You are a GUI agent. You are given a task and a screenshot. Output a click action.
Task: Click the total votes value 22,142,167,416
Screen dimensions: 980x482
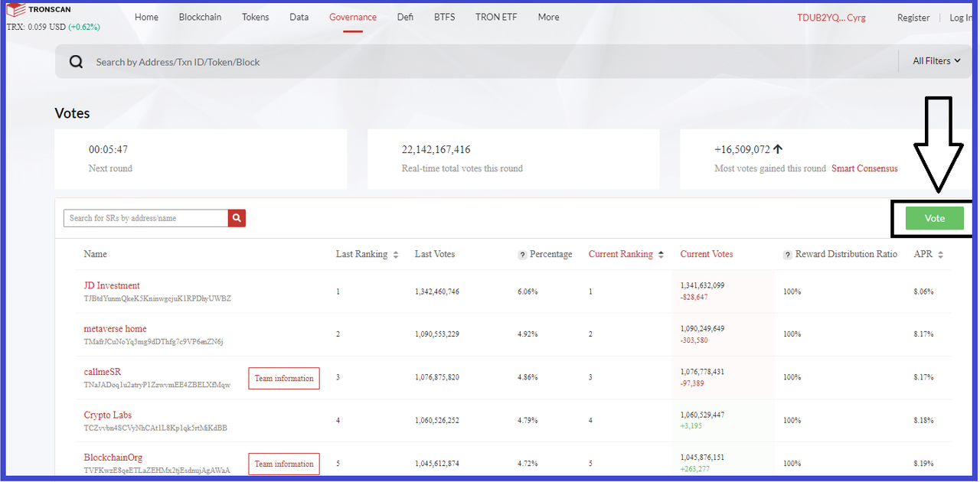click(x=436, y=150)
